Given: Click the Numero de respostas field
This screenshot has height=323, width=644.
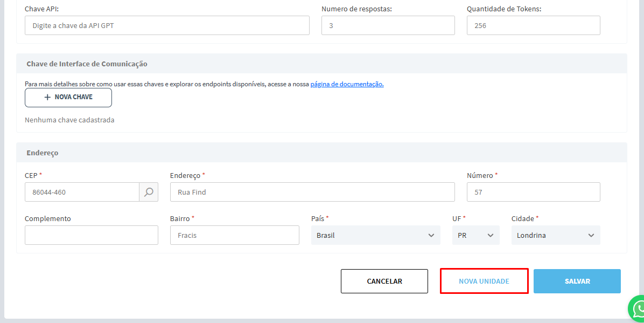Looking at the screenshot, I should [x=388, y=25].
